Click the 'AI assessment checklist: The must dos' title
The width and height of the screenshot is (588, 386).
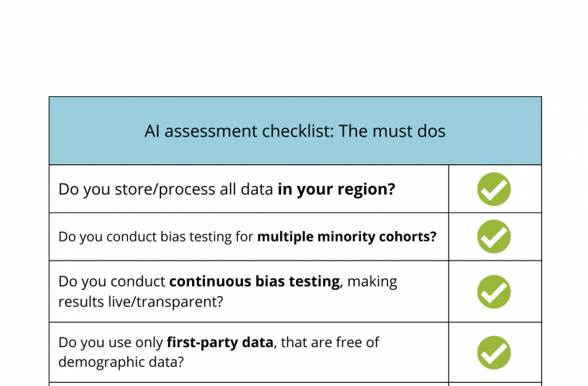(x=294, y=131)
